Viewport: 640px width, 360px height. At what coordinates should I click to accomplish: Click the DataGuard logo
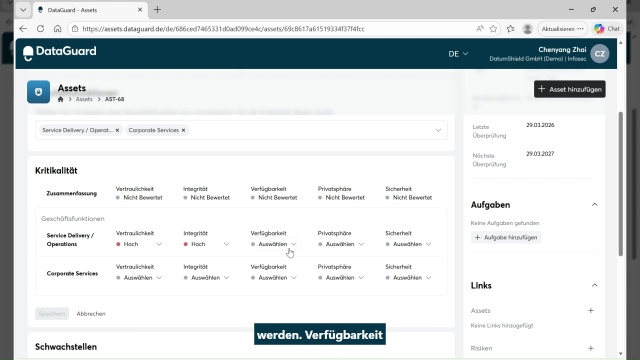click(60, 53)
